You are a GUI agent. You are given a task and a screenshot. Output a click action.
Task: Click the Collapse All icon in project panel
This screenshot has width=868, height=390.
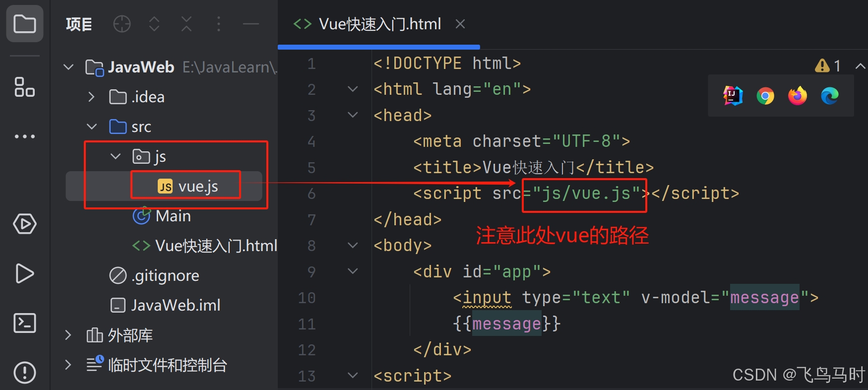(x=186, y=24)
